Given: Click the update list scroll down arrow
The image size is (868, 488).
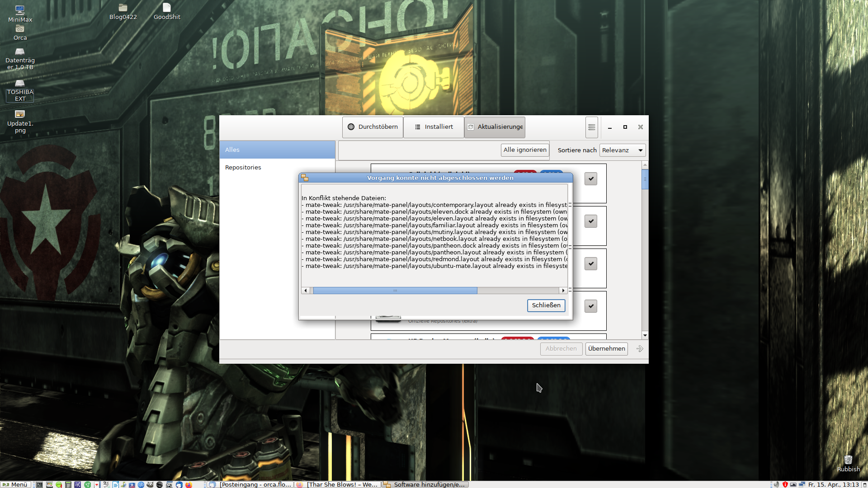Looking at the screenshot, I should point(645,335).
